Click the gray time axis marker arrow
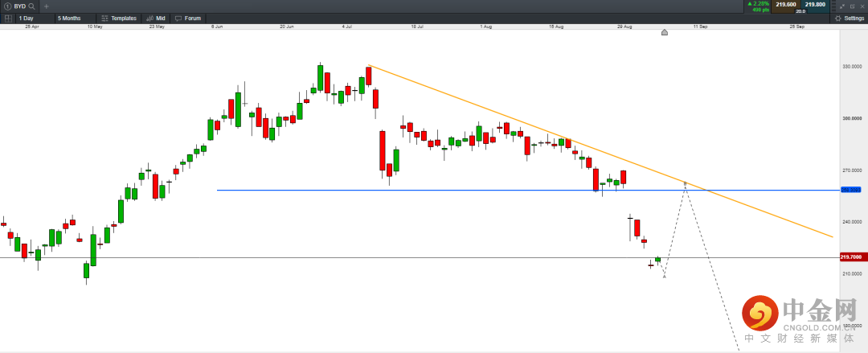The width and height of the screenshot is (868, 353). pos(665,33)
